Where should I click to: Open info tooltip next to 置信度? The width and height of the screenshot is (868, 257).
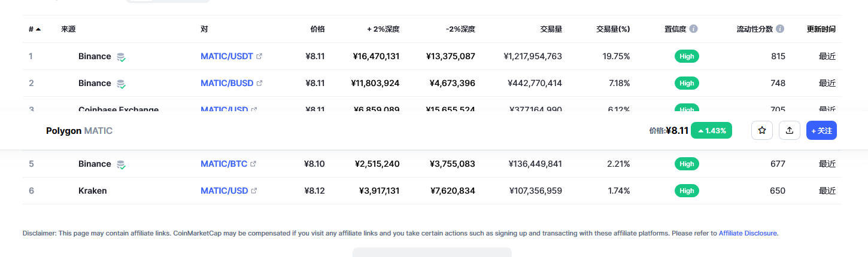(x=693, y=29)
